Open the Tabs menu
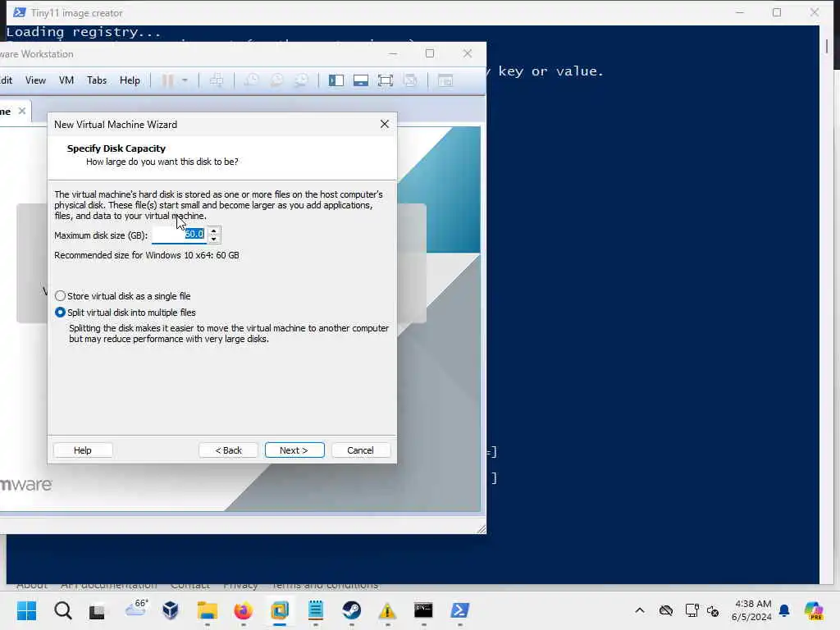The height and width of the screenshot is (630, 840). point(97,80)
